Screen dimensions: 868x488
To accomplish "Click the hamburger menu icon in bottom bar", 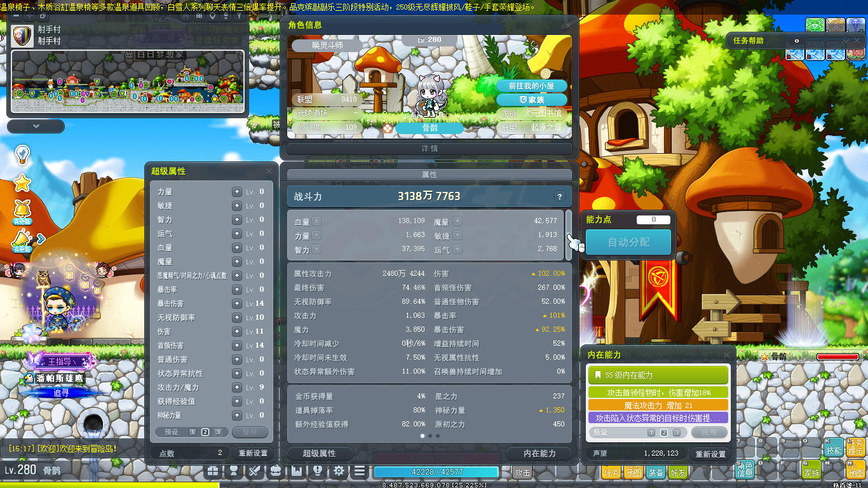I will [360, 471].
